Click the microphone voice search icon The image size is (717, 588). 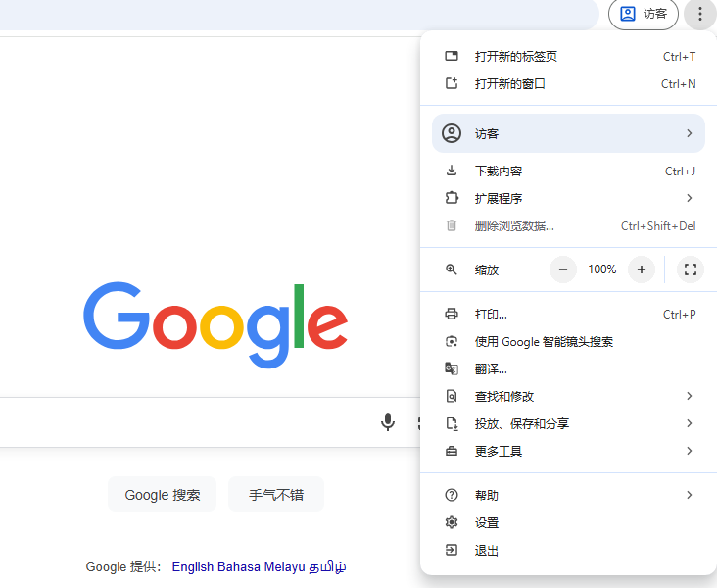click(x=388, y=422)
